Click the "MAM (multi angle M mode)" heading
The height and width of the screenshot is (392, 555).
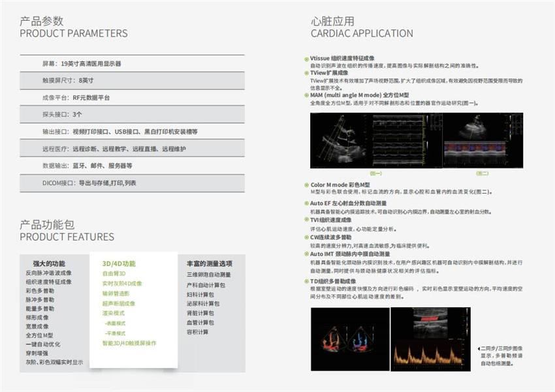(x=360, y=95)
